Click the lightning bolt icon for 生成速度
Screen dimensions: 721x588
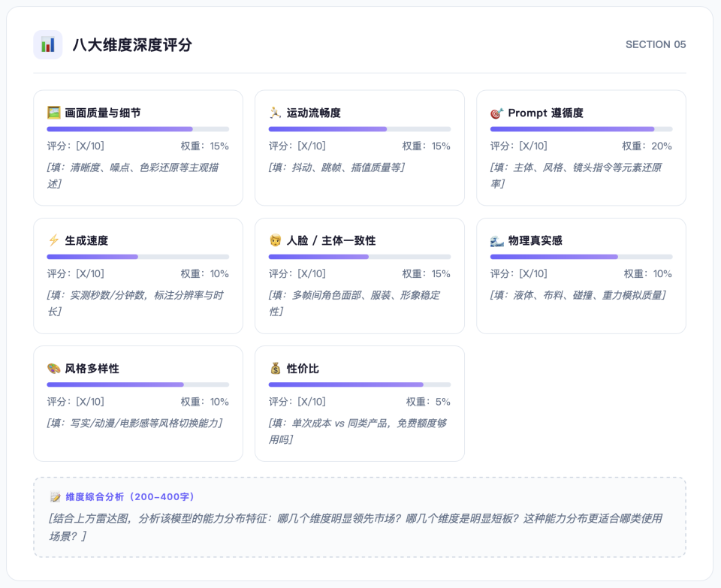(x=54, y=240)
